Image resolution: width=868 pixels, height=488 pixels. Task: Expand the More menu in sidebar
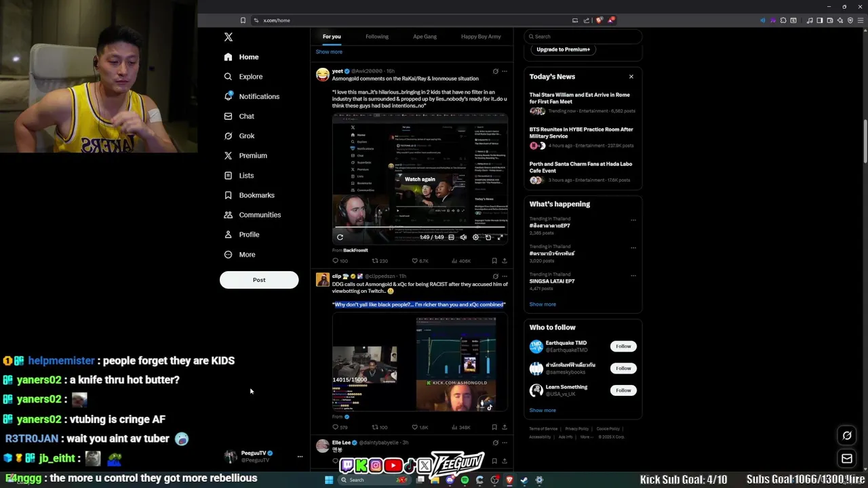pyautogui.click(x=239, y=255)
